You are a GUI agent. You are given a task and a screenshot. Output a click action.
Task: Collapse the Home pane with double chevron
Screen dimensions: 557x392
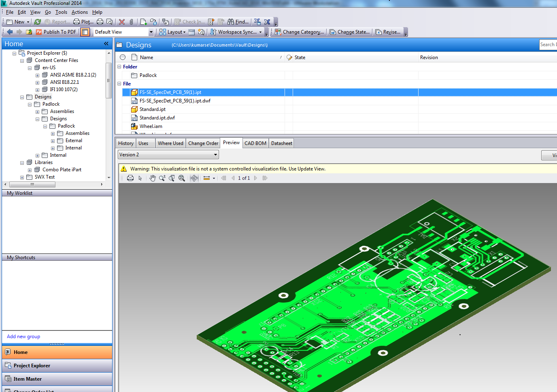[106, 43]
